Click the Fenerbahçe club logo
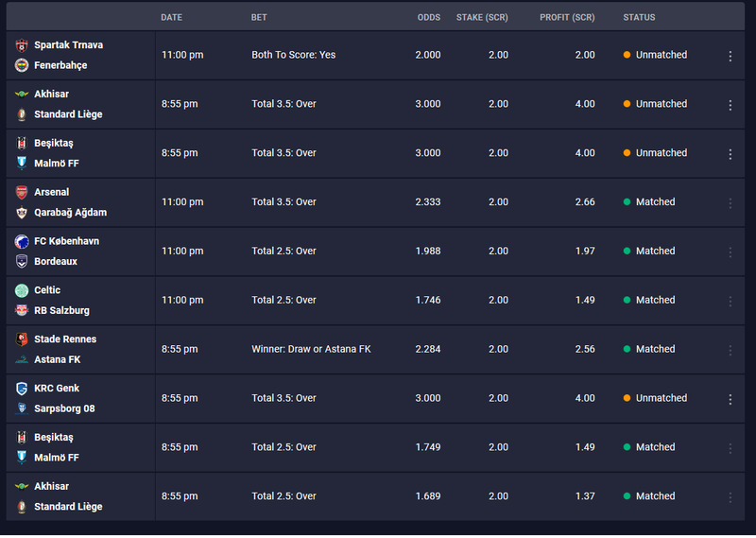 [21, 65]
